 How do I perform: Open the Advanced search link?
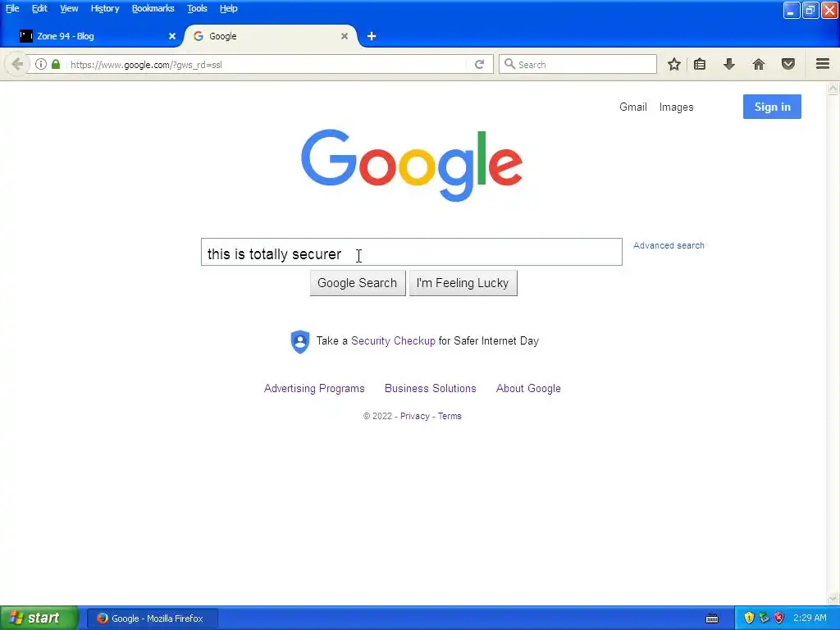tap(669, 245)
